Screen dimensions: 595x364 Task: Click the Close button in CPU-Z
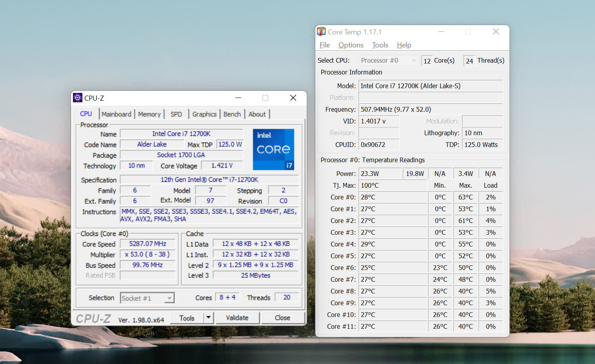click(x=282, y=318)
